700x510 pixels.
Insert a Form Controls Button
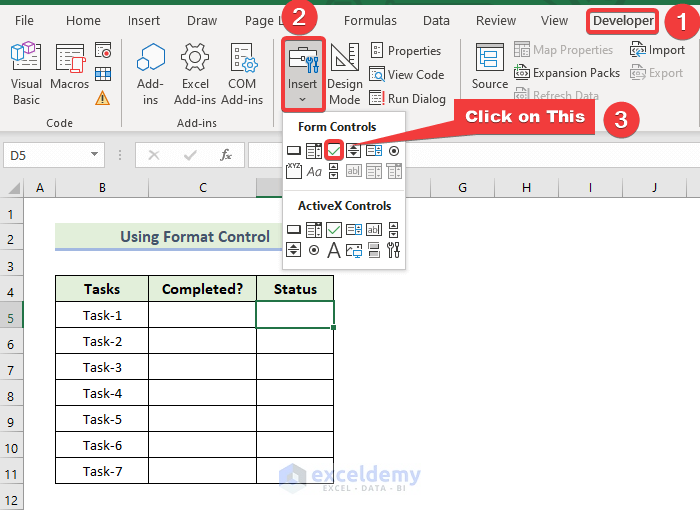[294, 151]
